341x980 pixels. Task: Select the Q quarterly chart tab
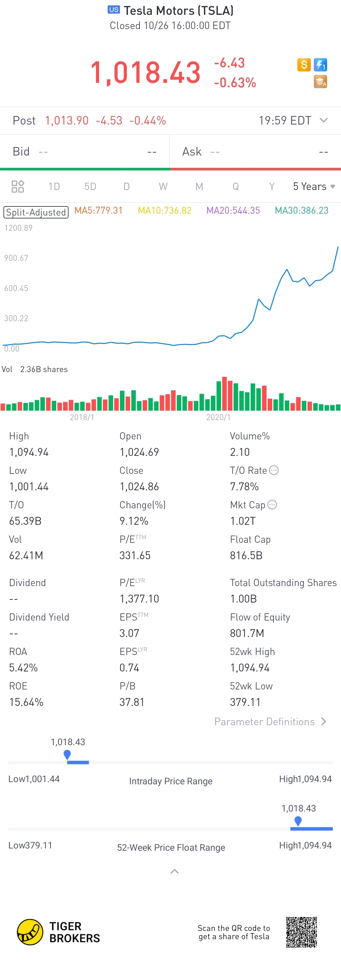(x=236, y=187)
